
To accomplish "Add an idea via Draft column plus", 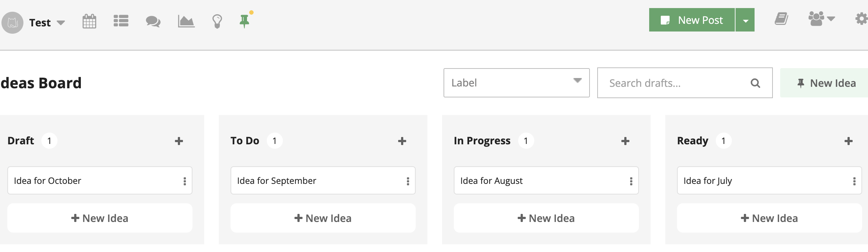I will 179,141.
